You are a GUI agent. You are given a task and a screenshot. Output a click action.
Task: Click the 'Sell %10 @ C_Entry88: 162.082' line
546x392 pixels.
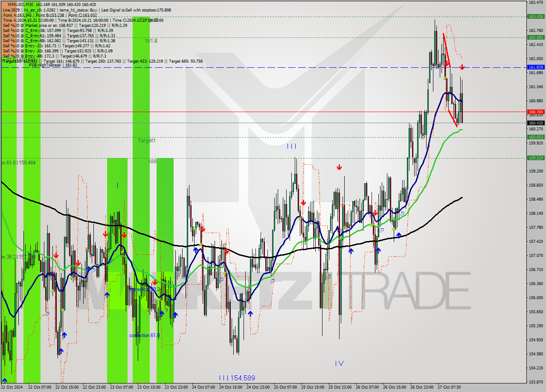pyautogui.click(x=59, y=40)
